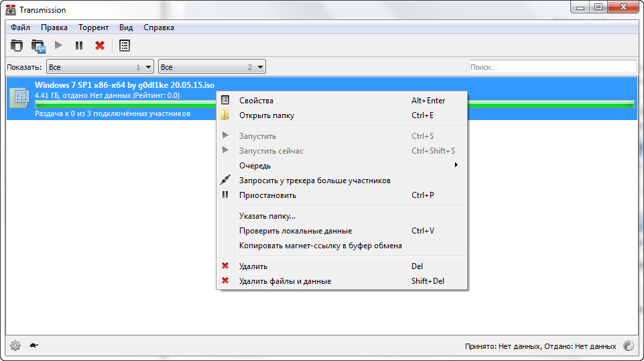Open torrent Properties from the toolbar icon
644x361 pixels.
click(x=125, y=46)
